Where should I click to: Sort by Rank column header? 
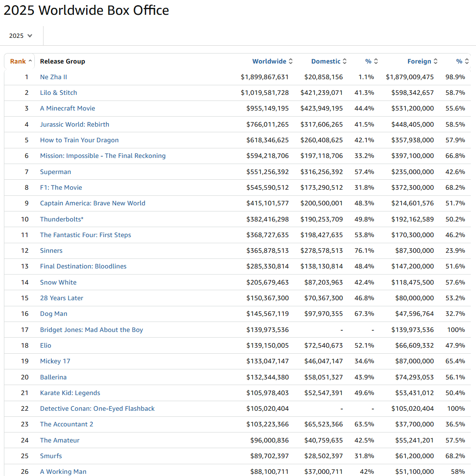click(x=20, y=61)
